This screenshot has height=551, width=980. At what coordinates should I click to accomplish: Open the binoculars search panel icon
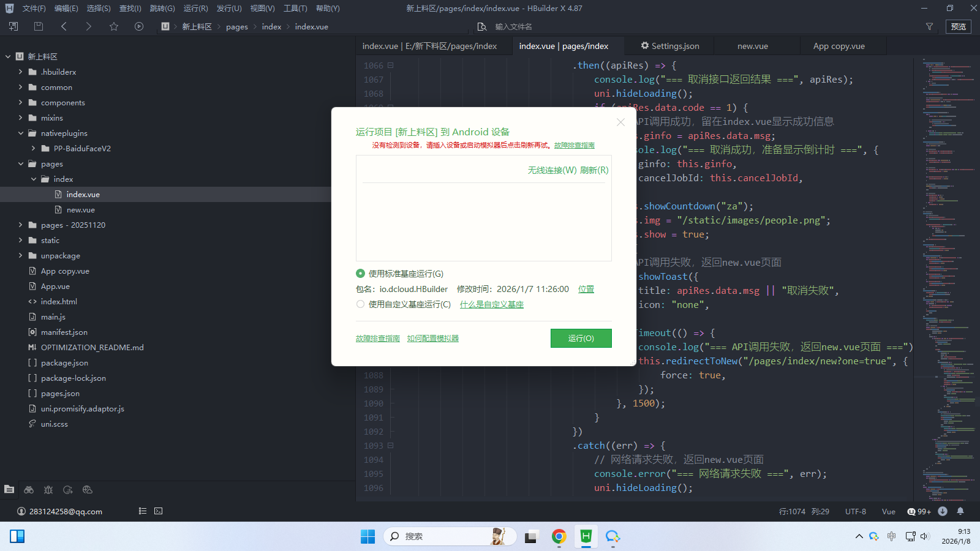point(29,490)
